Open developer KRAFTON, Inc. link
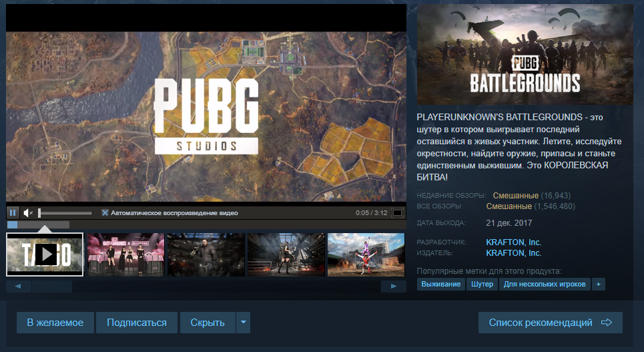Viewport: 644px width, 352px height. click(x=513, y=242)
